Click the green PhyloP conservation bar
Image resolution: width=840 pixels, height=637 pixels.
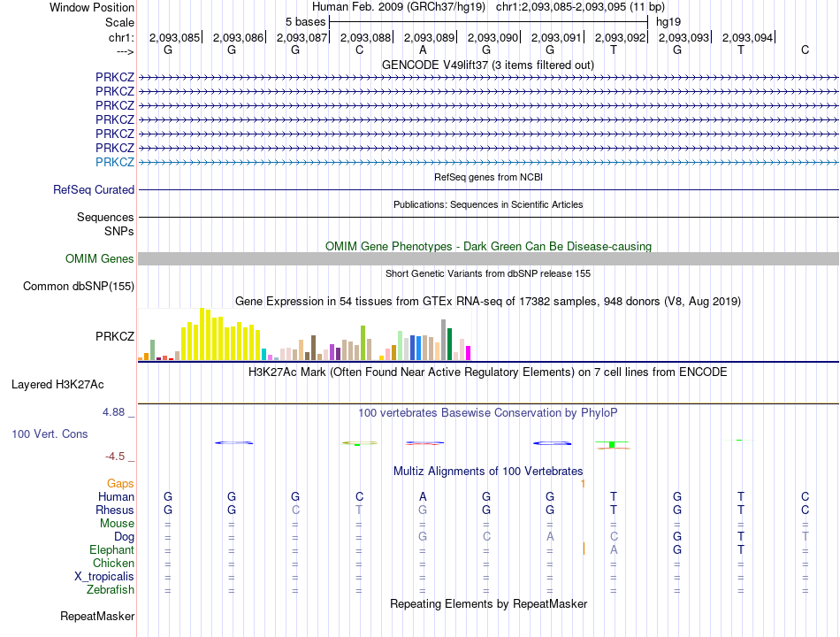point(612,444)
